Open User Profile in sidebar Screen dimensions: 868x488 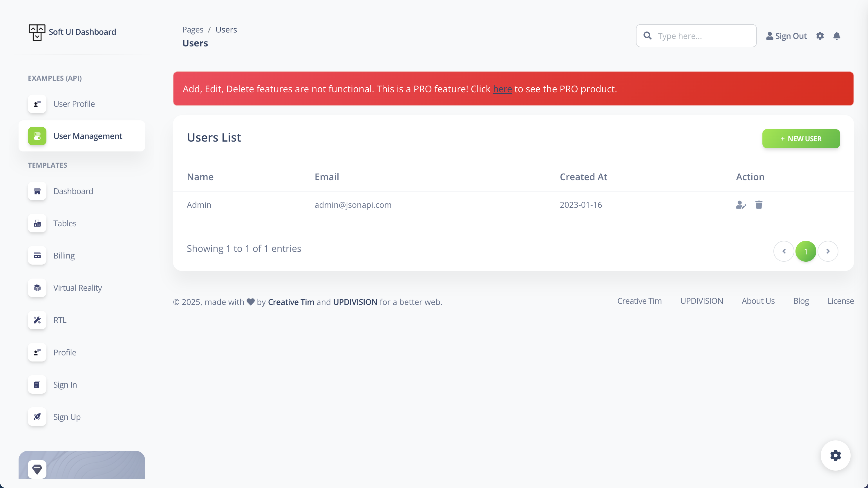click(74, 104)
